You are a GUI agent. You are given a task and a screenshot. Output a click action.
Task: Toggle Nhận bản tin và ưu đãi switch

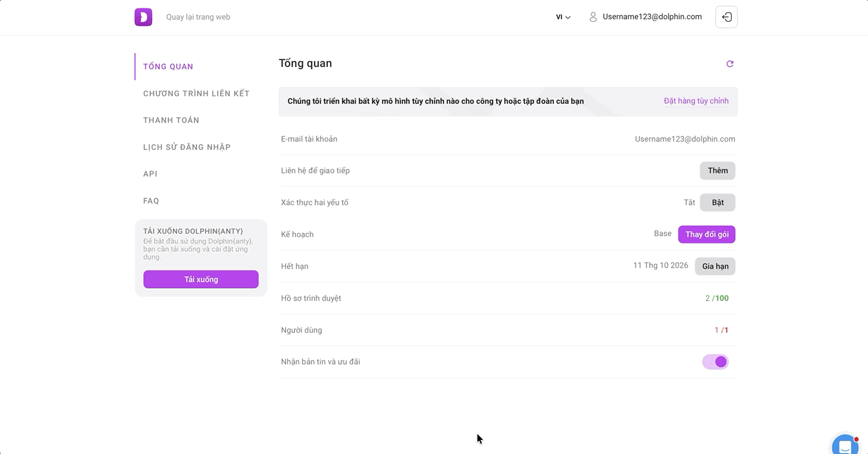715,362
